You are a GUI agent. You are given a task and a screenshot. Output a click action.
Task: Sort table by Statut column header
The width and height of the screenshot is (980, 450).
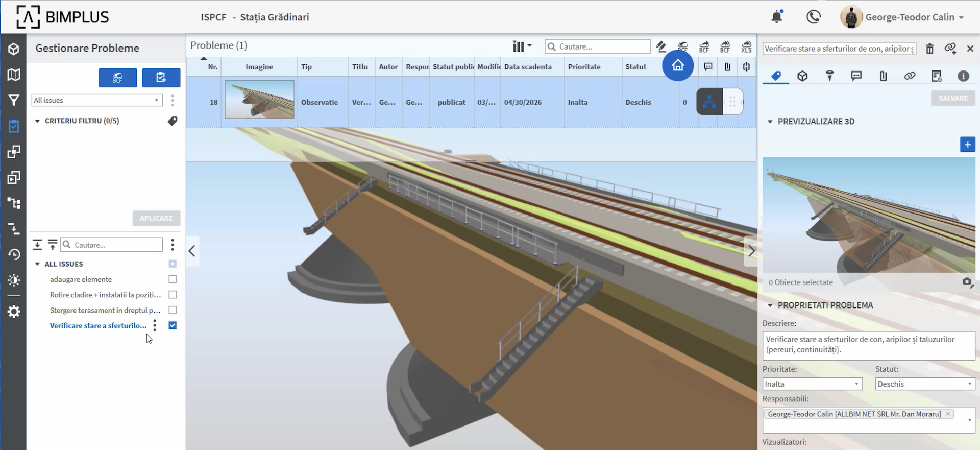(x=635, y=67)
